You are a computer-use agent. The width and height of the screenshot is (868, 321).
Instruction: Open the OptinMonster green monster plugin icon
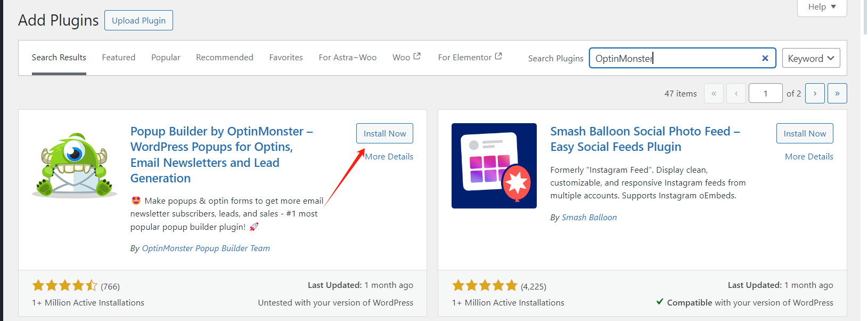click(75, 165)
